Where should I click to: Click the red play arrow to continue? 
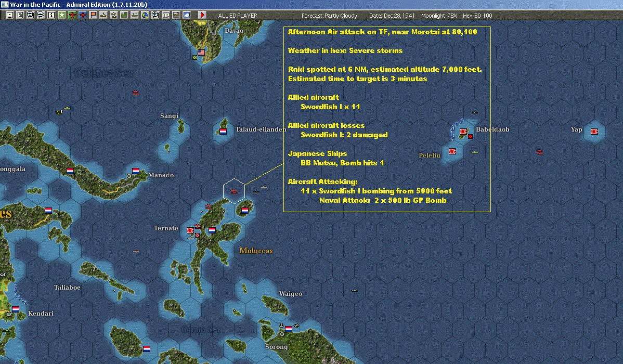pyautogui.click(x=202, y=15)
